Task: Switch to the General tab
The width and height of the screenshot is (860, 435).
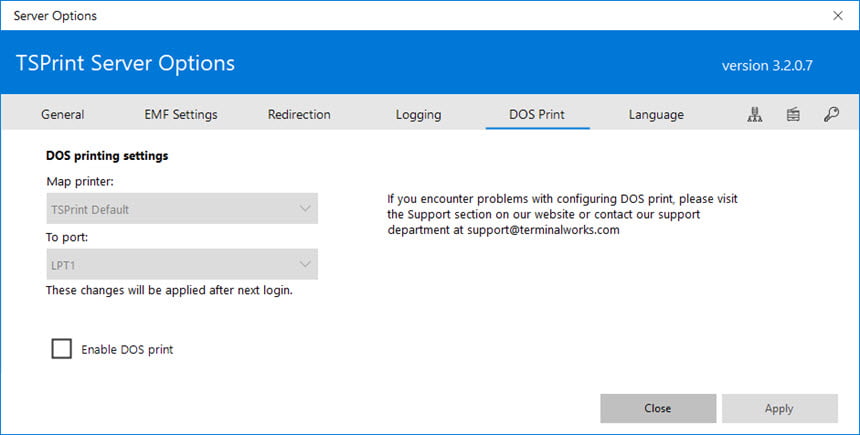Action: 63,114
